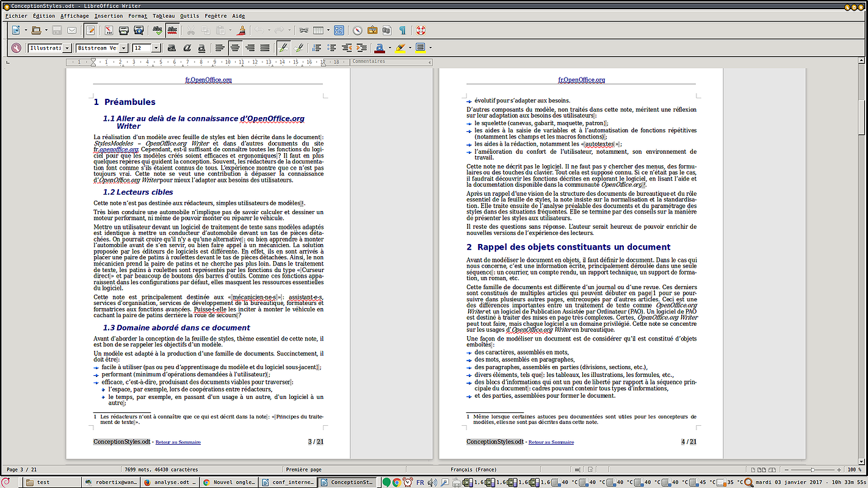
Task: Toggle bullet list
Action: coord(331,48)
